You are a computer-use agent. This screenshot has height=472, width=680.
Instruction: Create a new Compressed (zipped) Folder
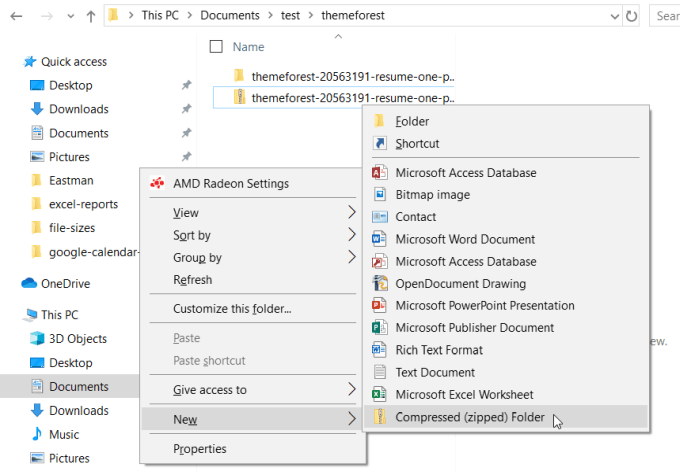tap(506, 417)
